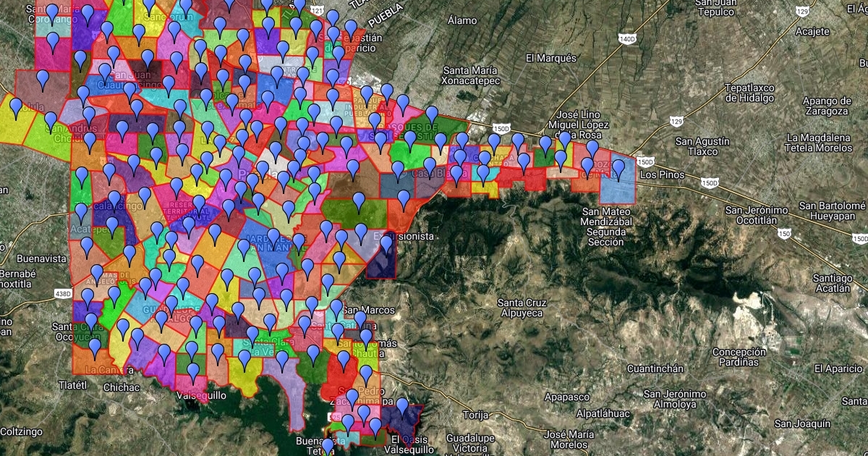
Task: Click the Coltzingo label
Action: 22,431
